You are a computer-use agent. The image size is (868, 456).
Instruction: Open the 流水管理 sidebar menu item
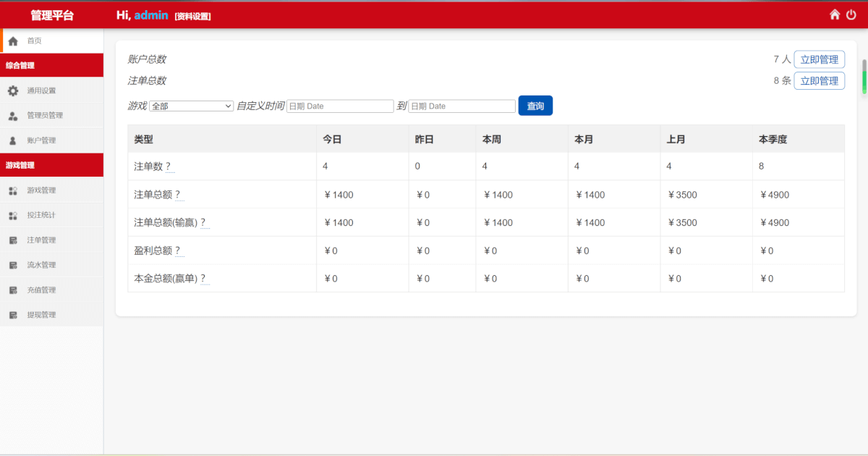click(41, 265)
